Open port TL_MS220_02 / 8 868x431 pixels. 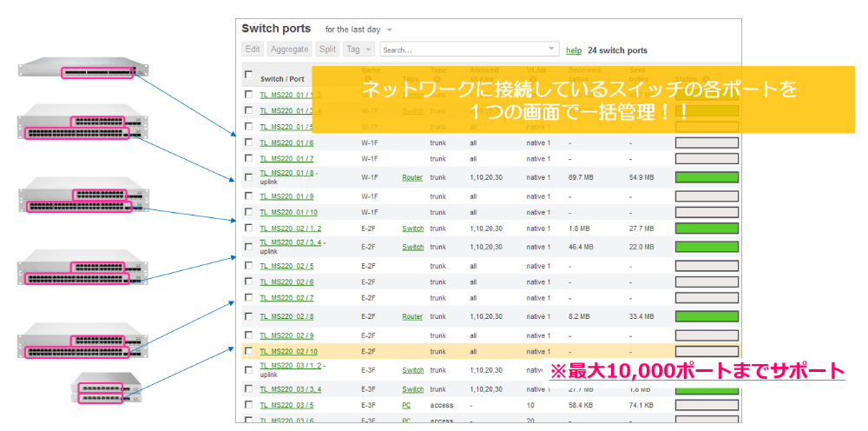286,317
